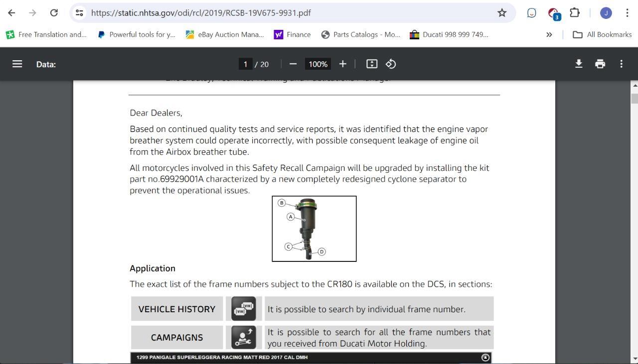Click the PDF page number field
This screenshot has height=364, width=638.
coord(245,64)
